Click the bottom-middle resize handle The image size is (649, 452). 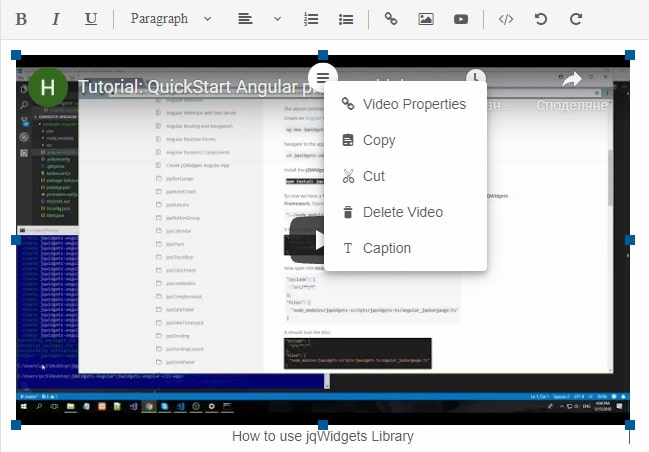[323, 425]
